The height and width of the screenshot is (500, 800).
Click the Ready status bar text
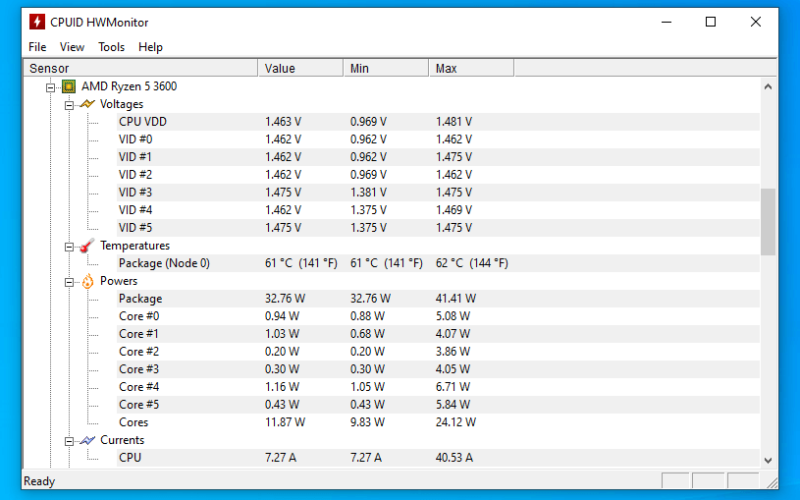39,481
